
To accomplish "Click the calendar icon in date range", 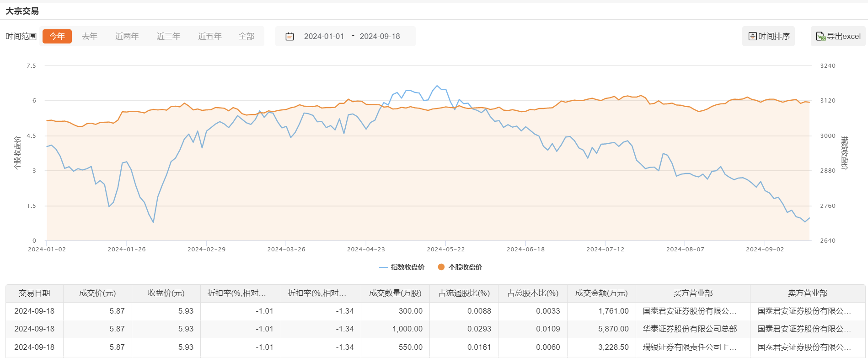I will click(289, 36).
